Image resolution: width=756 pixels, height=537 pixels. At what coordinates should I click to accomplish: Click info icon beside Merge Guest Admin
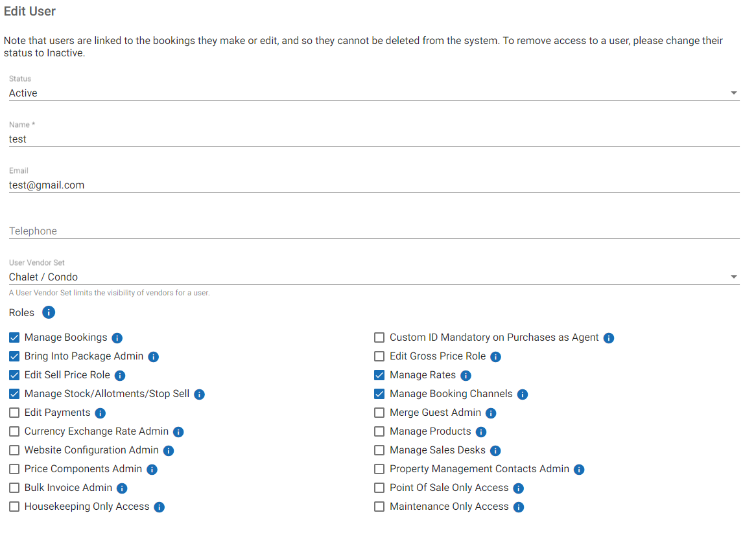click(491, 413)
